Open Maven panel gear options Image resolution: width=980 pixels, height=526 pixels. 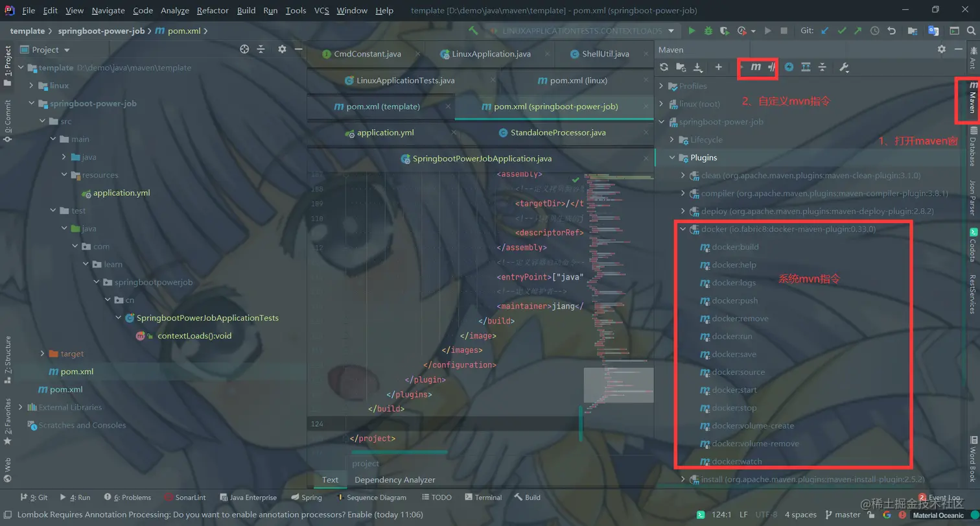coord(942,49)
